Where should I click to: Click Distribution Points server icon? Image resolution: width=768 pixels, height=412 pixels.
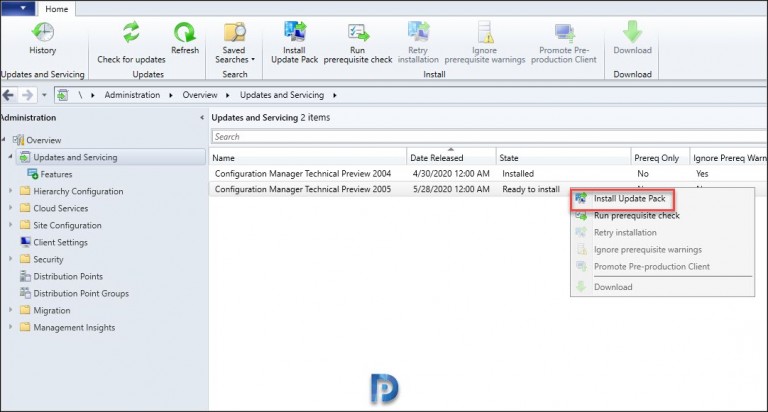click(x=25, y=276)
